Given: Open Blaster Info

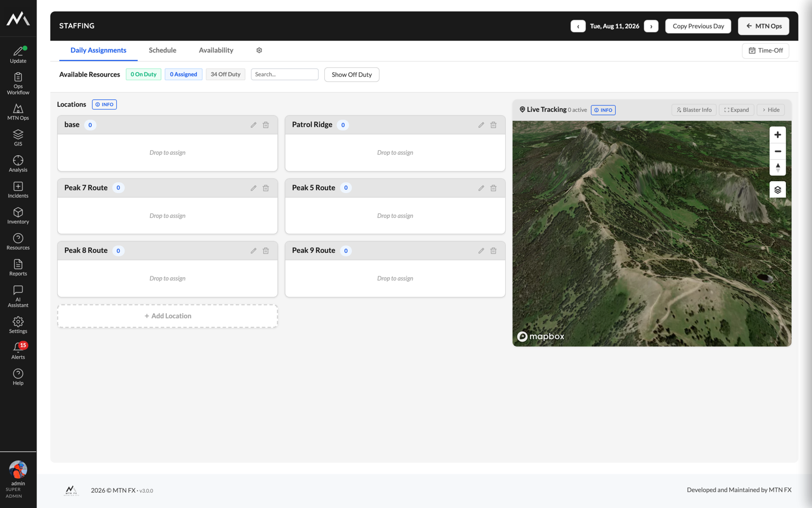Looking at the screenshot, I should click(x=694, y=110).
